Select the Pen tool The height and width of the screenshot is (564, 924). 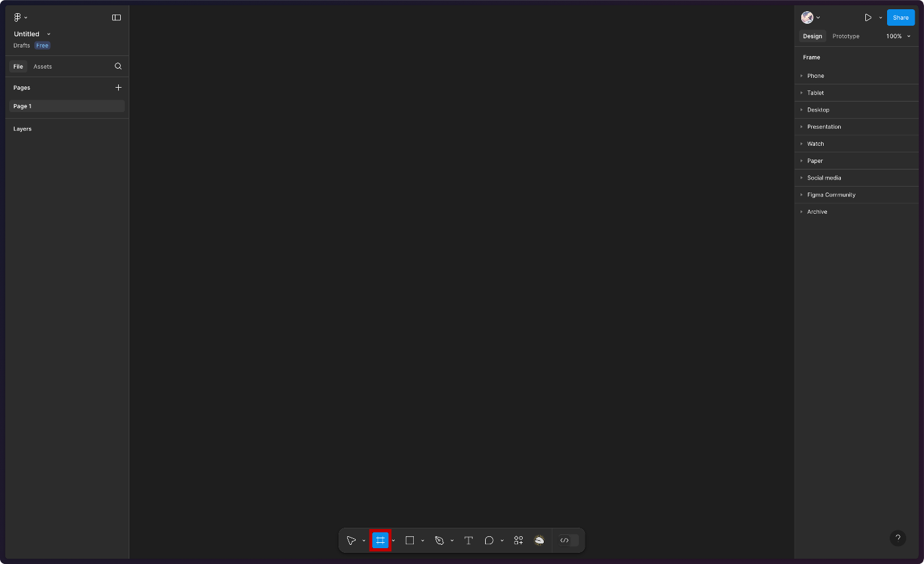tap(439, 540)
